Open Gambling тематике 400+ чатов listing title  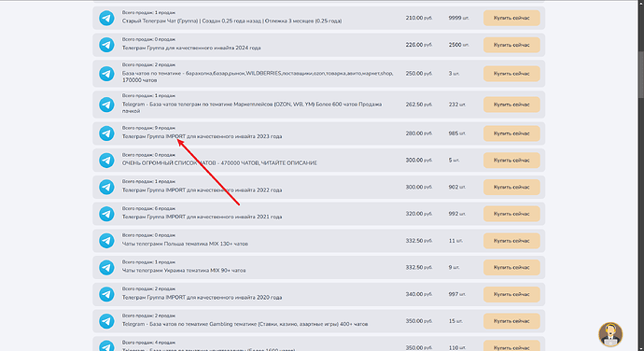[x=245, y=324]
